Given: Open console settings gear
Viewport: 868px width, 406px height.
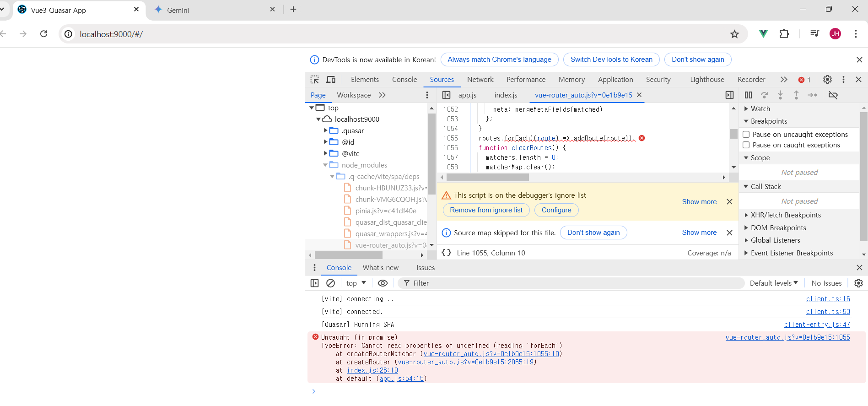Looking at the screenshot, I should tap(858, 283).
